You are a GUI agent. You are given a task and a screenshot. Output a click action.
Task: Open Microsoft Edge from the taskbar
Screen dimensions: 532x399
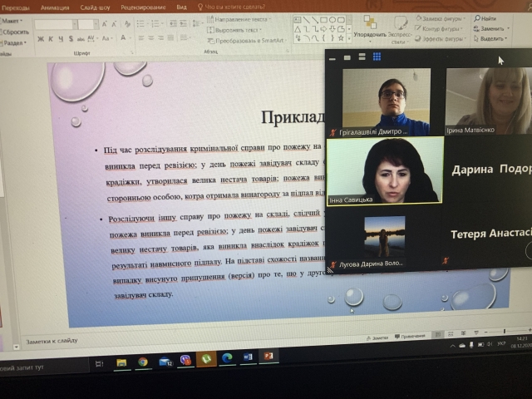coord(226,360)
